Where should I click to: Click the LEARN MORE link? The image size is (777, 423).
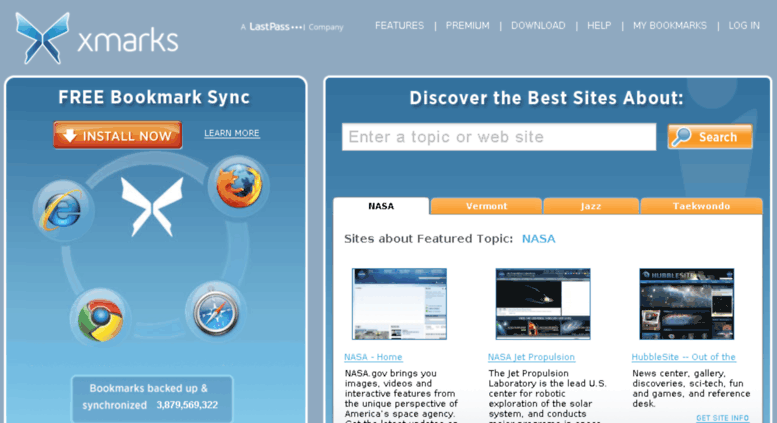pos(232,133)
